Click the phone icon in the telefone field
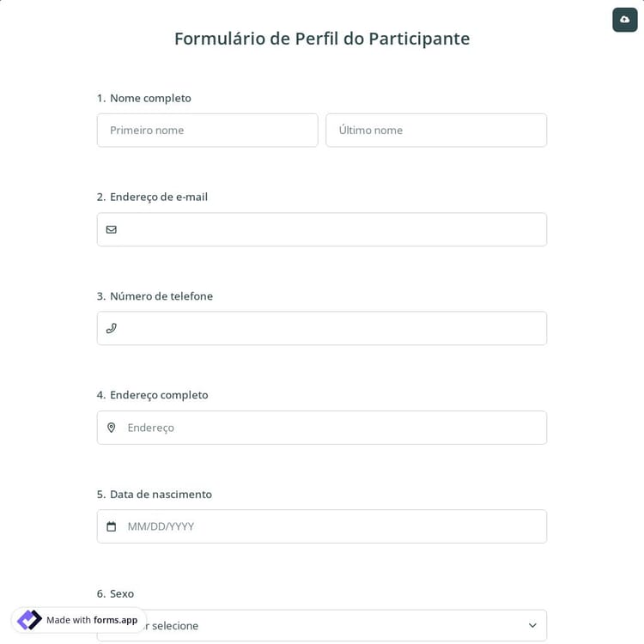Screen dimensions: 644x644 112,328
